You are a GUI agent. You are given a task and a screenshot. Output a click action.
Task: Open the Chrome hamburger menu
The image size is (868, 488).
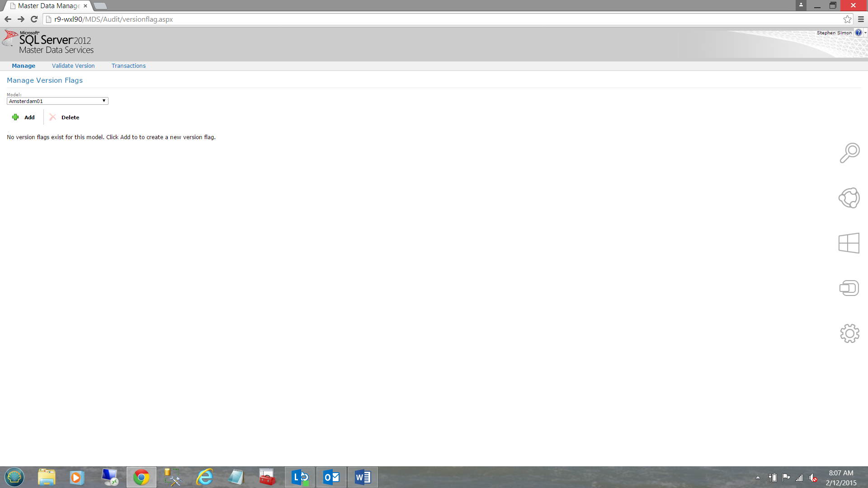tap(861, 19)
